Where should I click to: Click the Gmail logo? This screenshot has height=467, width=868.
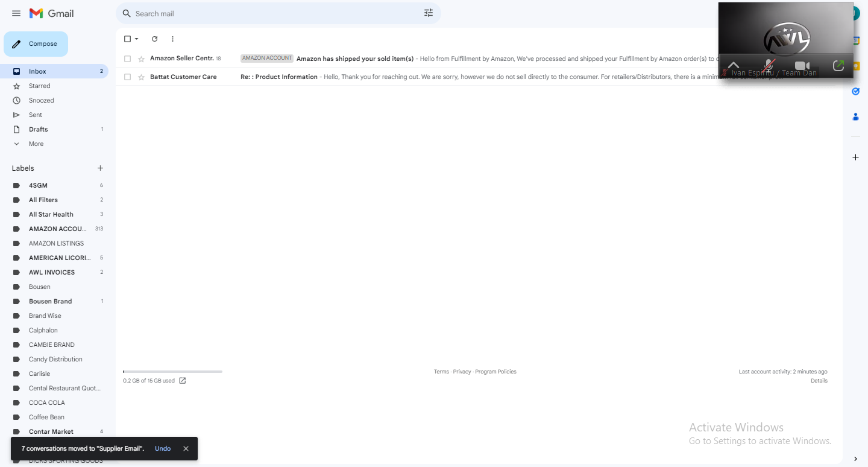point(51,13)
